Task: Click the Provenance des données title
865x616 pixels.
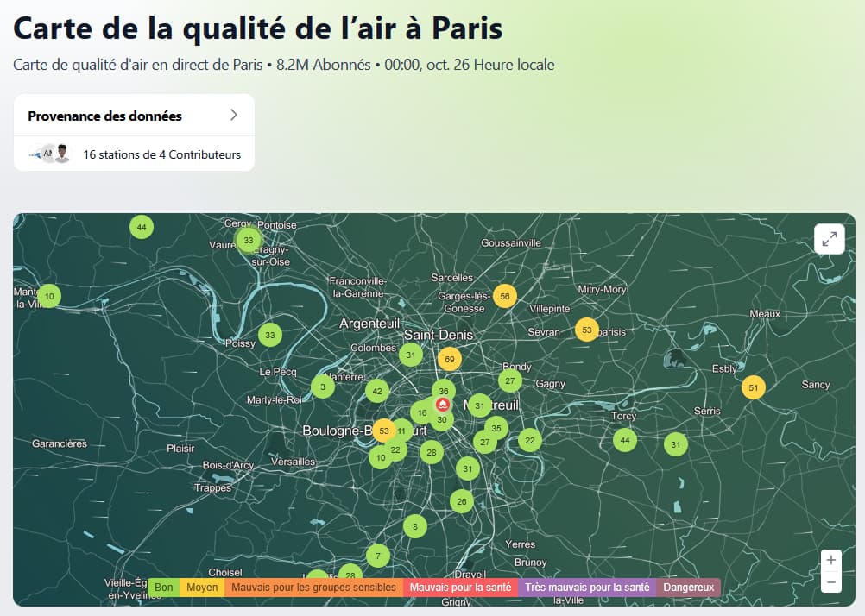Action: pos(104,116)
